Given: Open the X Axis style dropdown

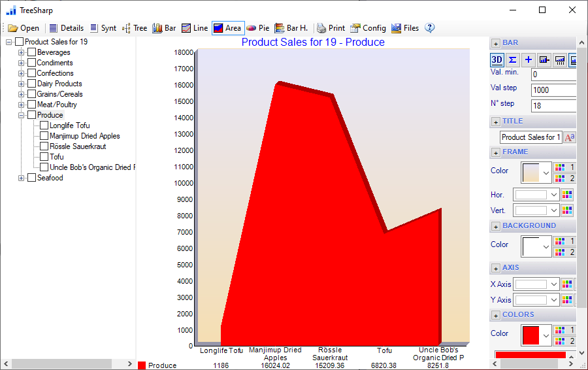Looking at the screenshot, I should (x=536, y=284).
